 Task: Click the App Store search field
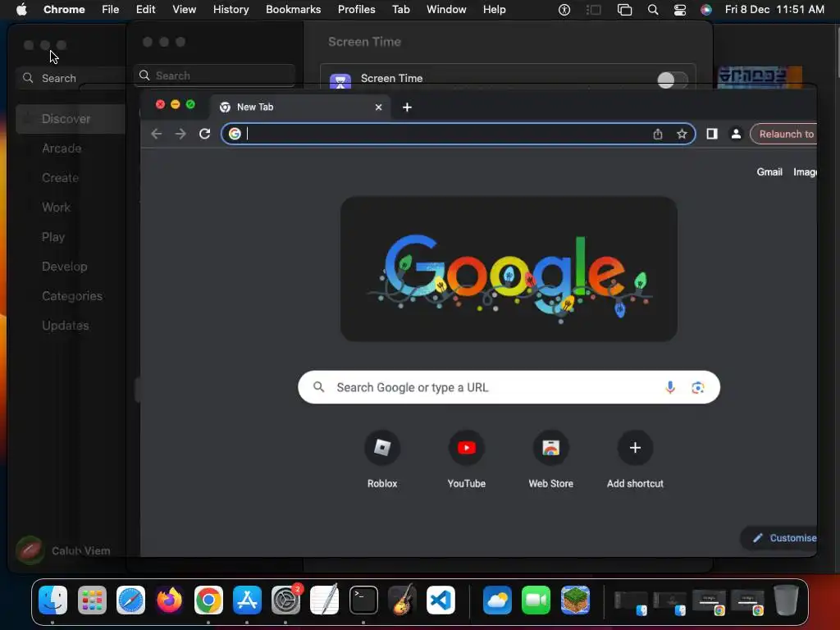click(72, 78)
